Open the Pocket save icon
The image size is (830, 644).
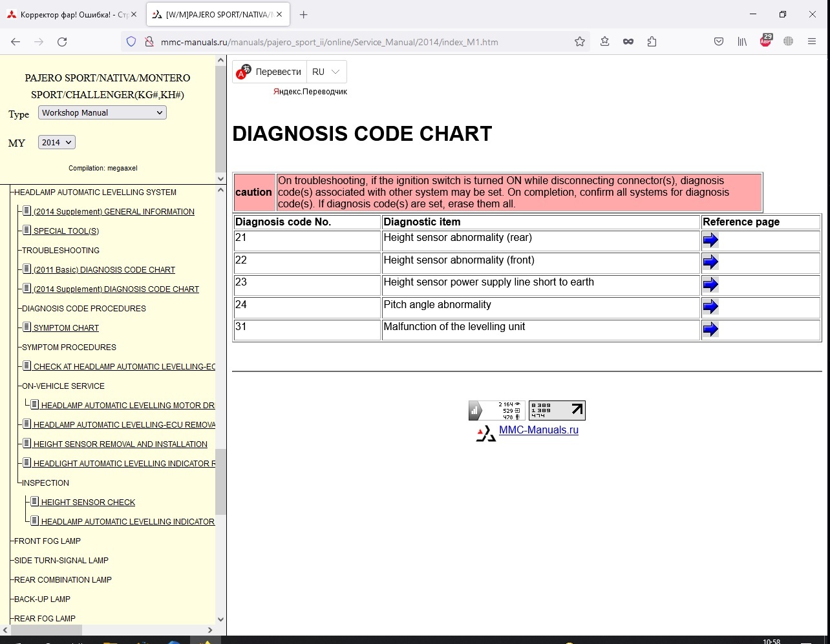719,42
